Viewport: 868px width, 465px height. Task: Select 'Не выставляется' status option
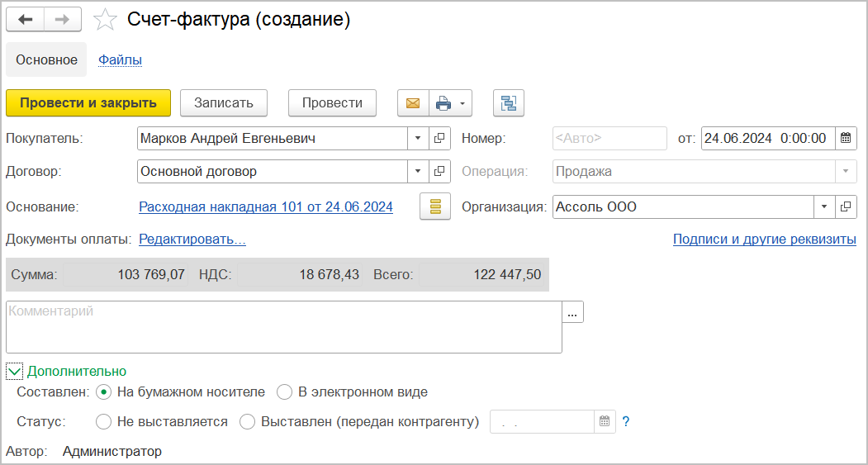[x=104, y=421]
